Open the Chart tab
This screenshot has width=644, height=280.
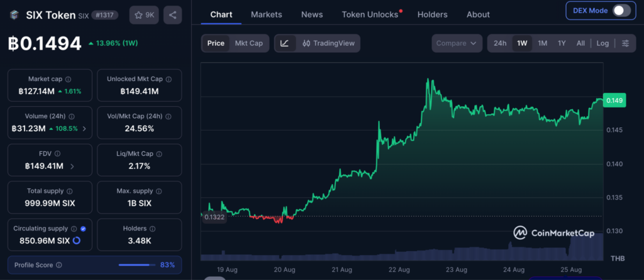tap(221, 14)
